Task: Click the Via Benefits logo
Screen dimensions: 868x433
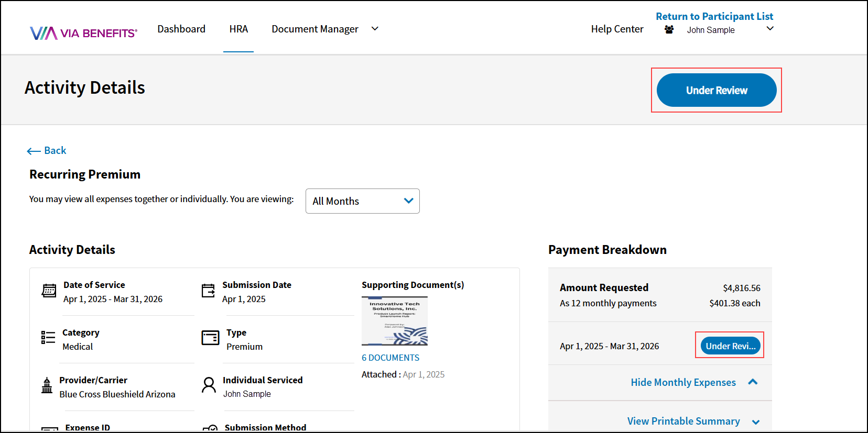Action: coord(84,33)
